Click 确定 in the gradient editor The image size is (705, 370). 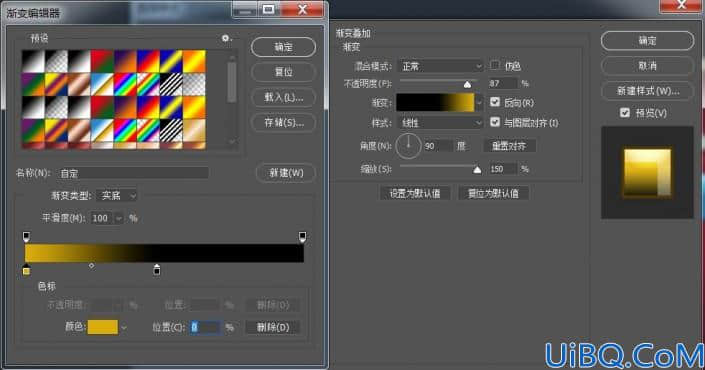tap(283, 47)
